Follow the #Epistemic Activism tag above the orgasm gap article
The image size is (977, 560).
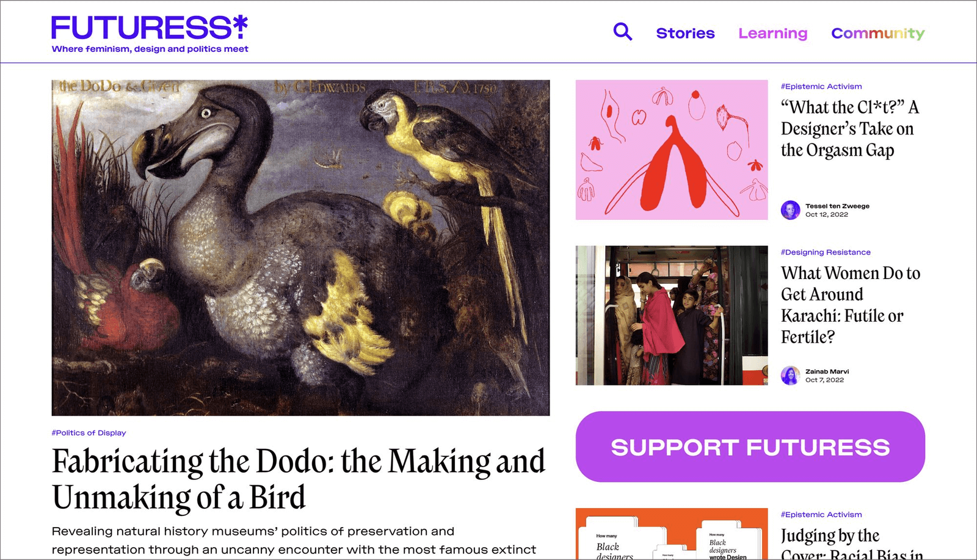pos(821,87)
